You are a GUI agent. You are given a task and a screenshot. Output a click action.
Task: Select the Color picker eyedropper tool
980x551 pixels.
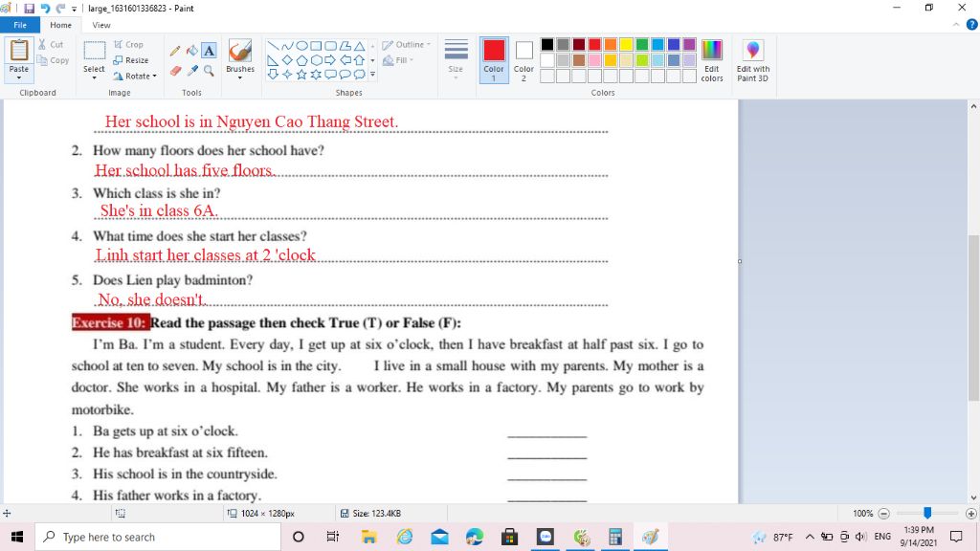(x=192, y=71)
